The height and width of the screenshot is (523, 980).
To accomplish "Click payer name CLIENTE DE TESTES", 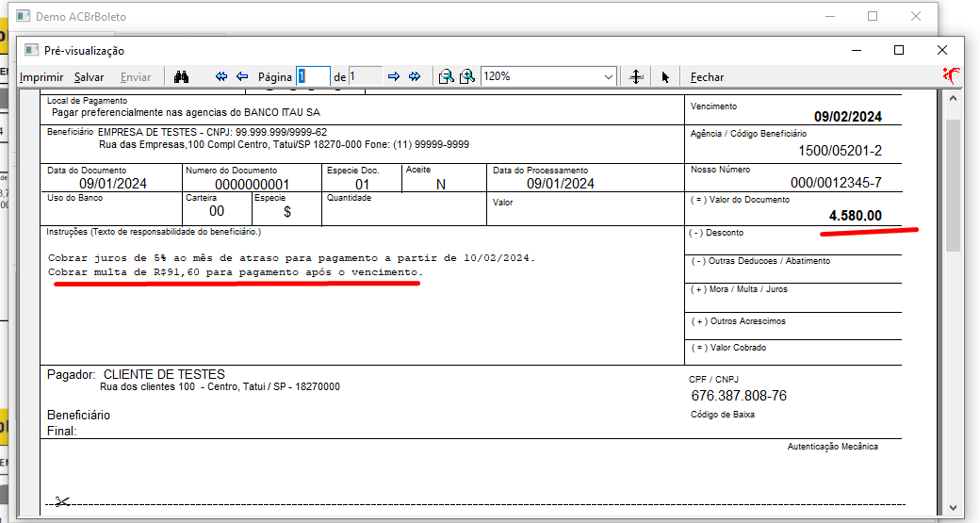I will pos(164,374).
